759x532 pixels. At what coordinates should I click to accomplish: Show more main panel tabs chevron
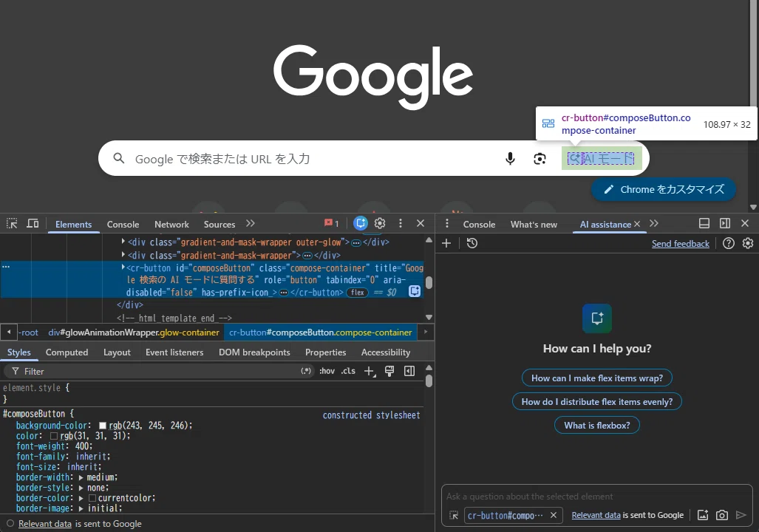click(x=251, y=224)
